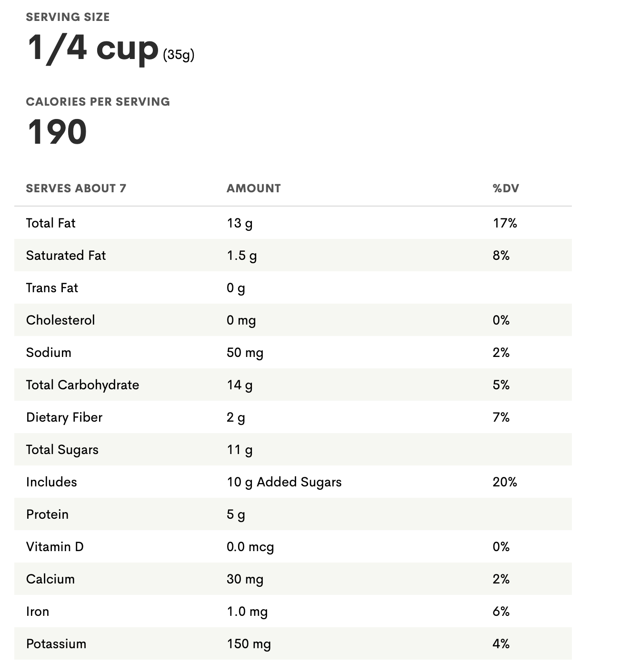Viewport: 619px width, 672px height.
Task: Click the %DV column header
Action: pos(506,188)
